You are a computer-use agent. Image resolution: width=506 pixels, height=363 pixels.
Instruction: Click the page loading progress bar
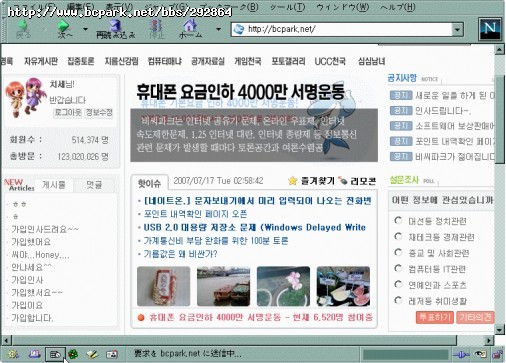(405, 355)
